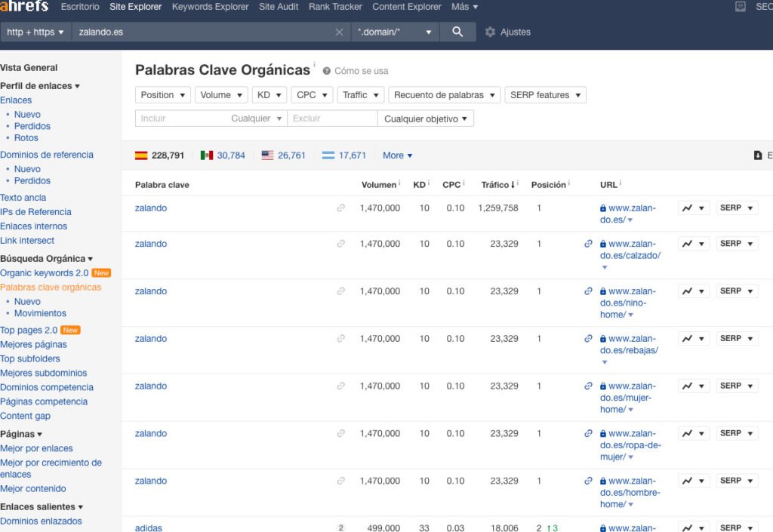The height and width of the screenshot is (532, 773).
Task: Open the Traffic filter dropdown
Action: pyautogui.click(x=360, y=95)
